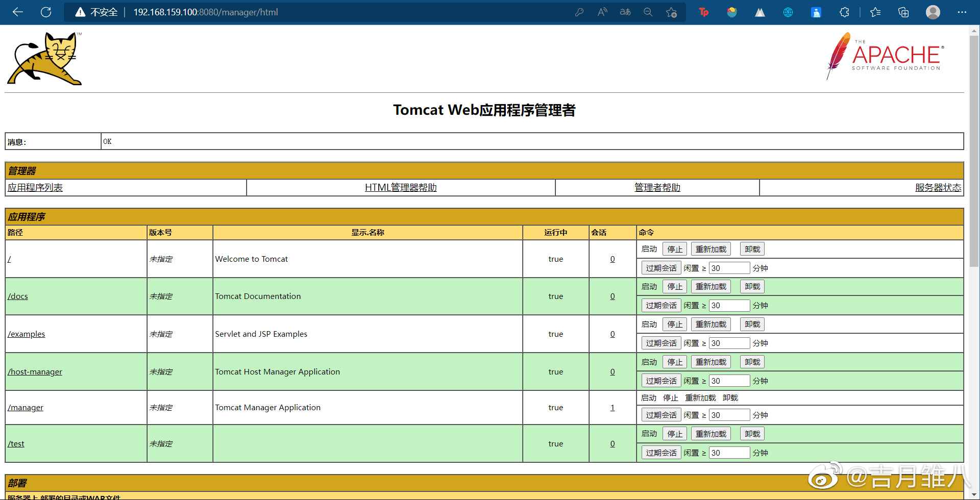Open the colorful round extension icon
The image size is (980, 500).
click(732, 12)
